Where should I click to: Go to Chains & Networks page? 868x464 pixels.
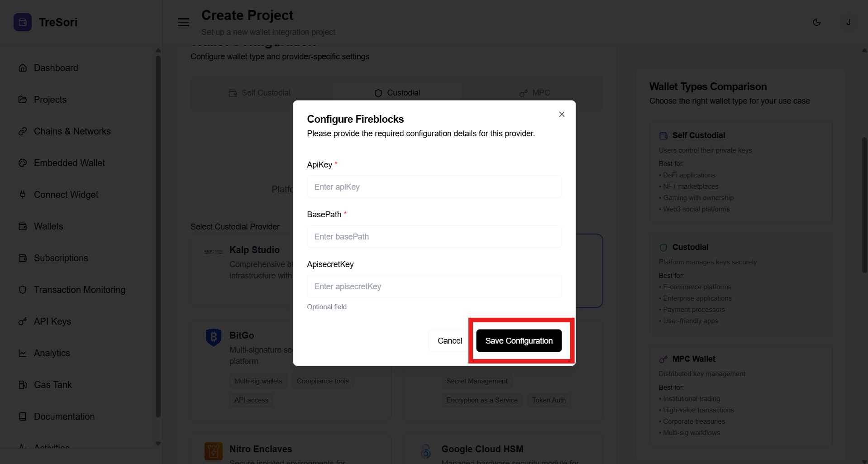click(72, 131)
